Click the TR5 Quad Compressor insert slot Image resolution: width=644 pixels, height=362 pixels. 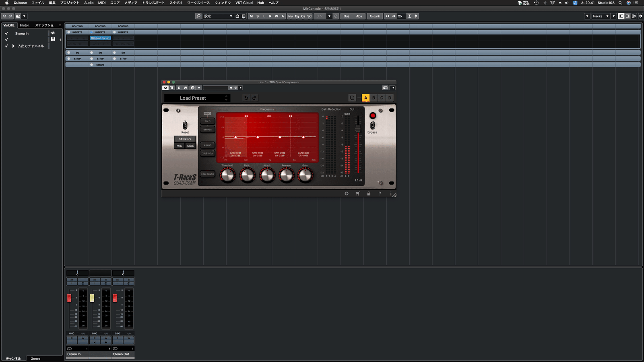point(100,38)
